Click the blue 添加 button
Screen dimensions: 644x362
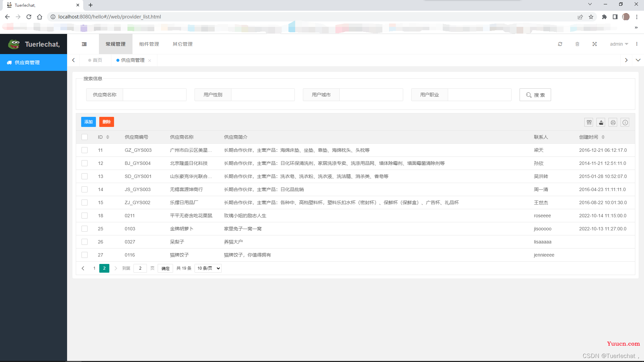click(x=89, y=122)
